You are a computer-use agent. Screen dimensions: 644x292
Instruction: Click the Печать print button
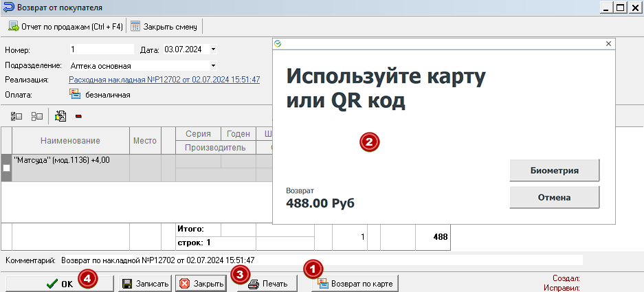[268, 283]
